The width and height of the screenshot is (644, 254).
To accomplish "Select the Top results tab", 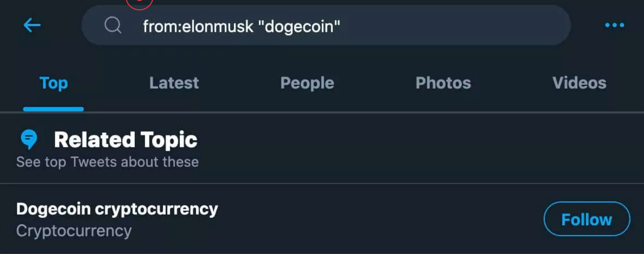I will pyautogui.click(x=53, y=83).
